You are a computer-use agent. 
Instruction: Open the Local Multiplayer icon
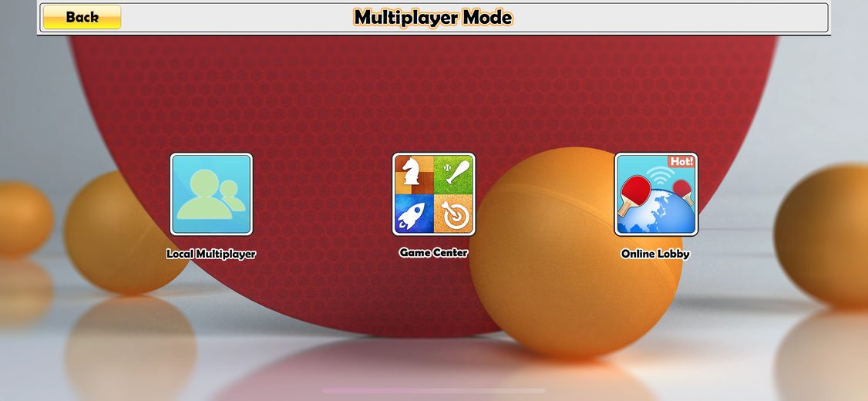tap(211, 194)
